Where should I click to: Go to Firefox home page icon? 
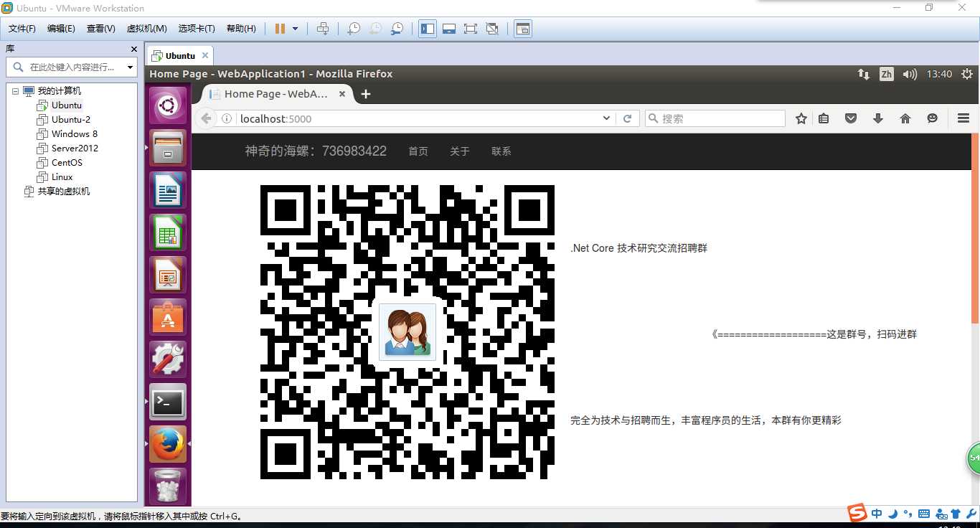point(905,118)
